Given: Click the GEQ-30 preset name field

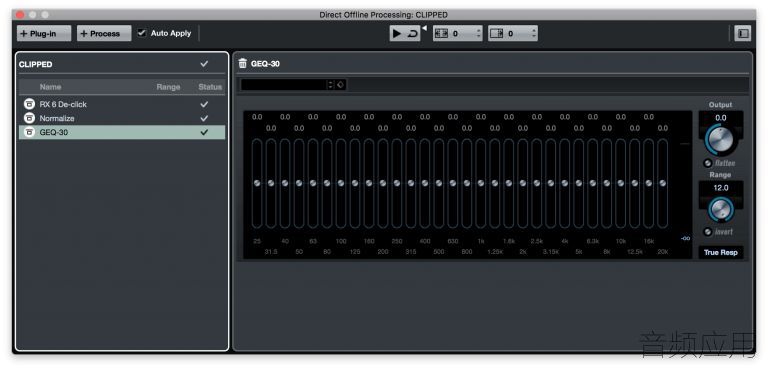Looking at the screenshot, I should point(284,85).
